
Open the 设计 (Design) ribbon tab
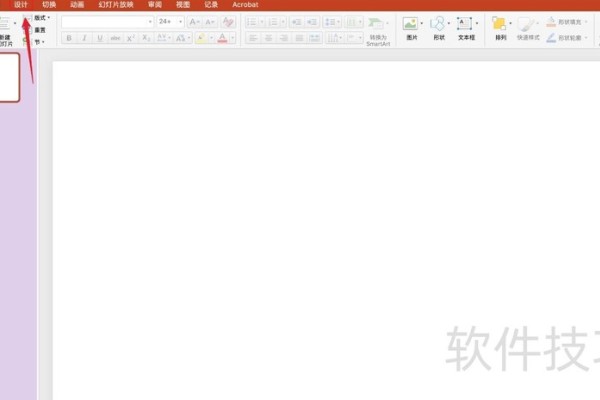tap(21, 5)
